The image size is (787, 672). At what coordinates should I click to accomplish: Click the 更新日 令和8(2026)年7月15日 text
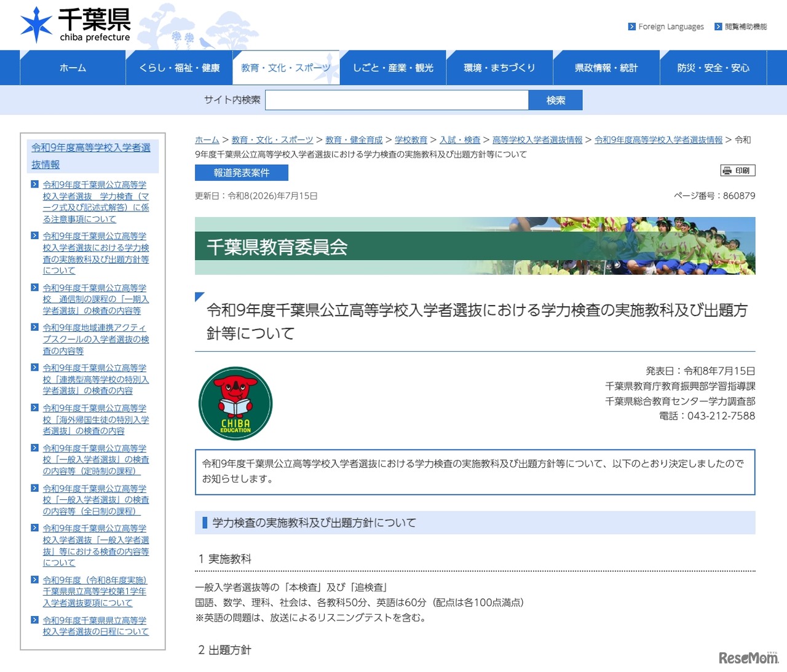[x=256, y=196]
